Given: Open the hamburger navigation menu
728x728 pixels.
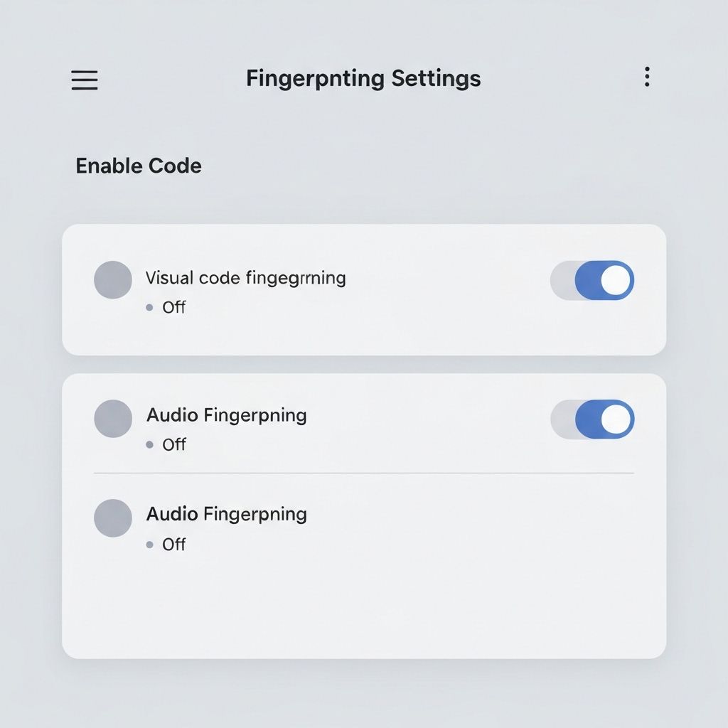Looking at the screenshot, I should coord(84,80).
